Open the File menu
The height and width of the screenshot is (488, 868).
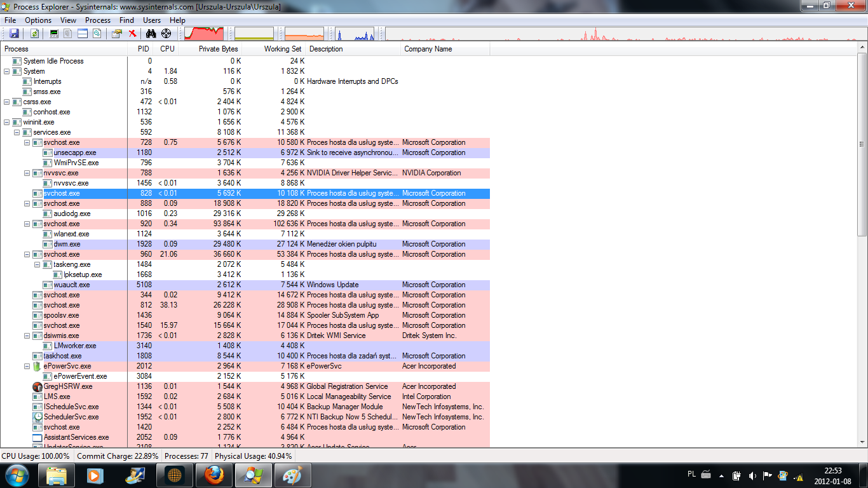click(10, 20)
